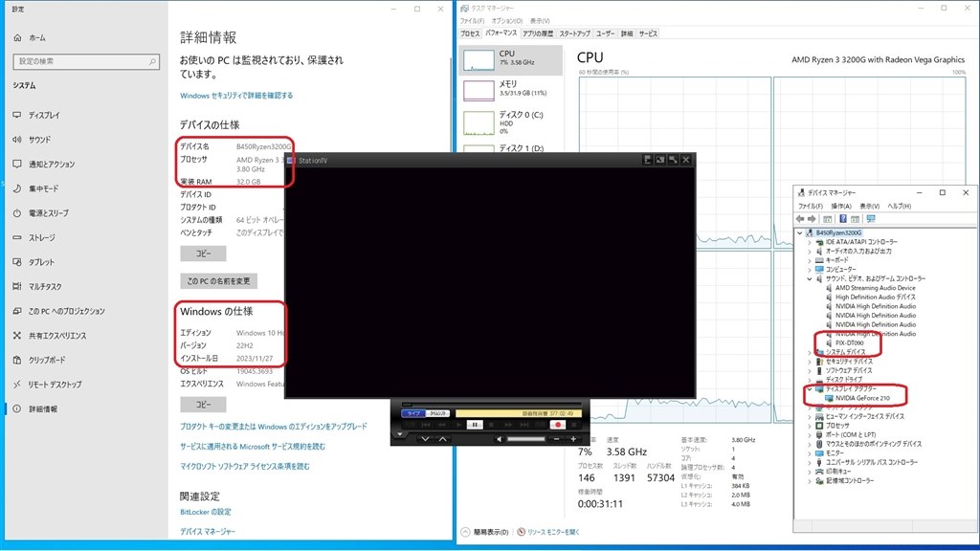Open the スタートアップ tab in Task Manager
Viewport: 980px width, 551px height.
(x=574, y=33)
